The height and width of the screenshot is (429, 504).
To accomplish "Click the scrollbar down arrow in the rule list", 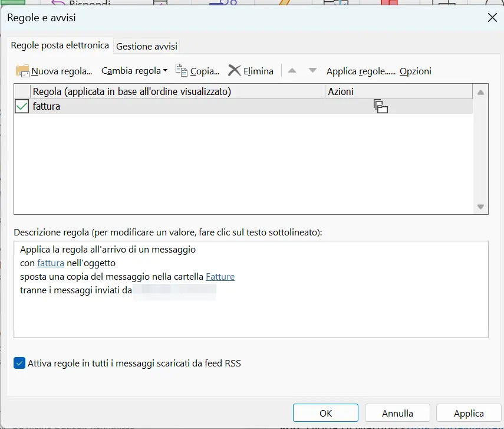I will (480, 207).
